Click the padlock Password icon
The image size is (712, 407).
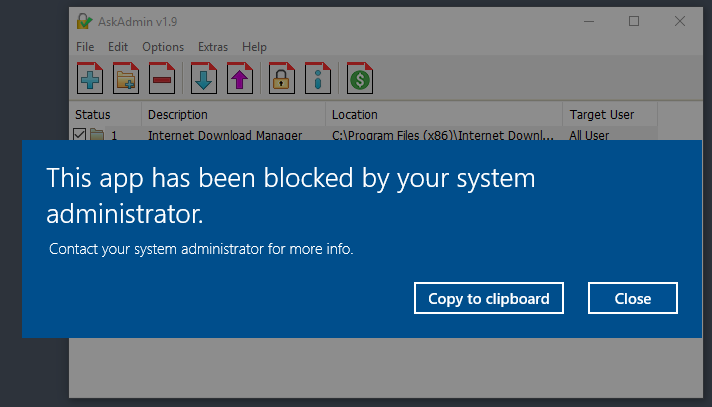pyautogui.click(x=282, y=78)
